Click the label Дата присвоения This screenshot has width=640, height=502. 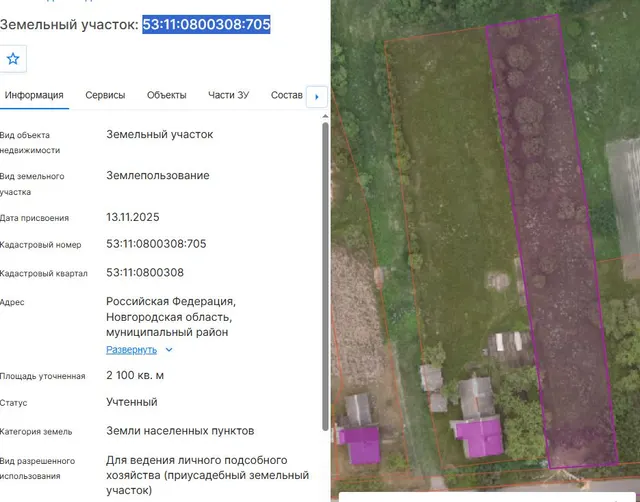[34, 218]
